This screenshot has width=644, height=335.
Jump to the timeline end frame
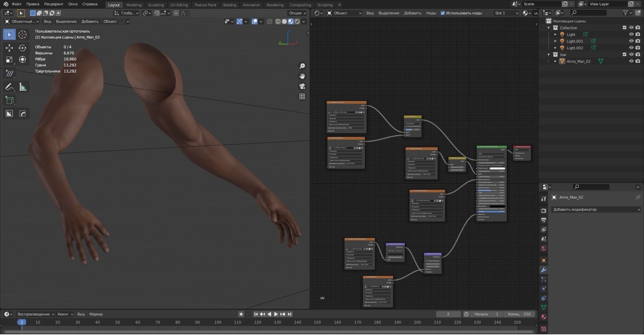290,314
